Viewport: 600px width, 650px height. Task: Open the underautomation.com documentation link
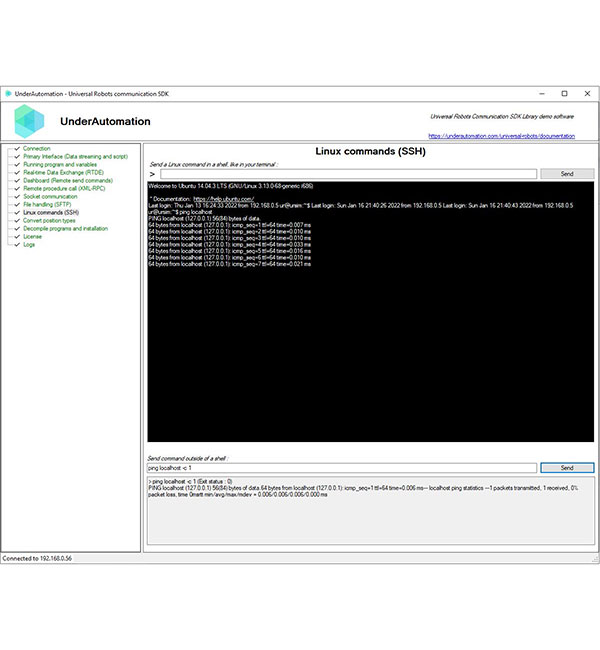501,136
